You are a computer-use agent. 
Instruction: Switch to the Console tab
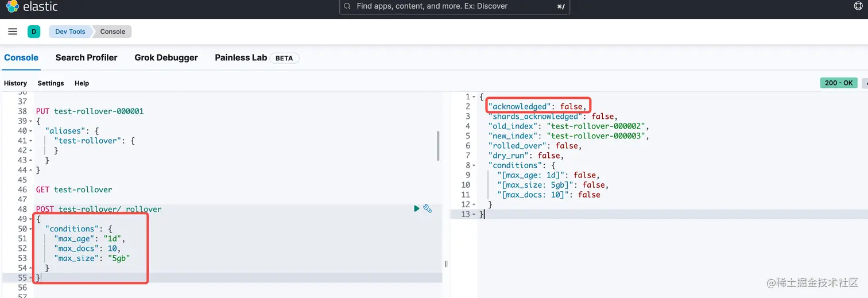21,57
